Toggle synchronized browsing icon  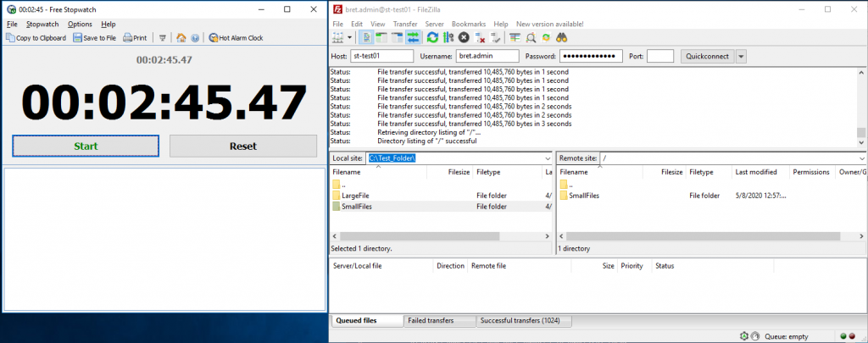click(547, 37)
